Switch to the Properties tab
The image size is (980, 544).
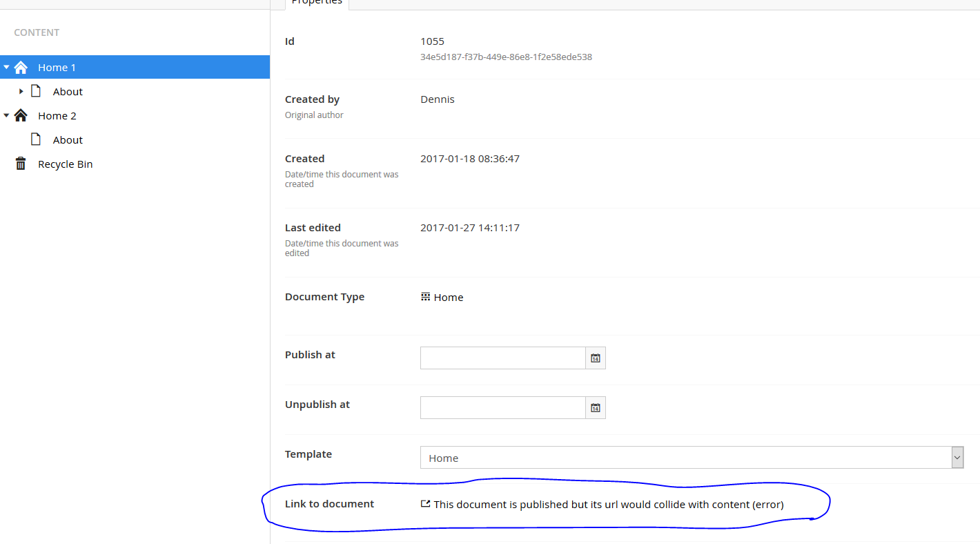pos(317,3)
